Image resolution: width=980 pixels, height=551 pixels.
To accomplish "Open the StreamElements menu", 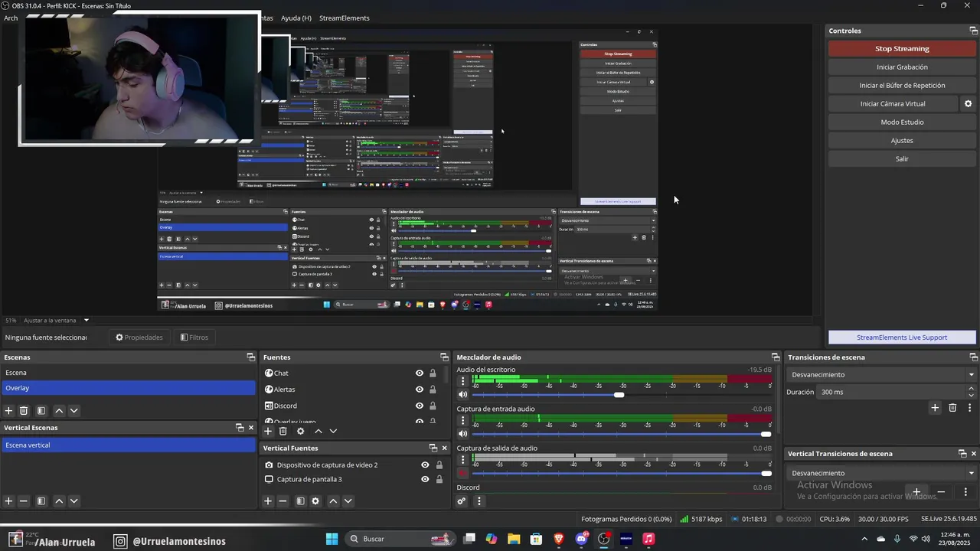I will click(344, 18).
